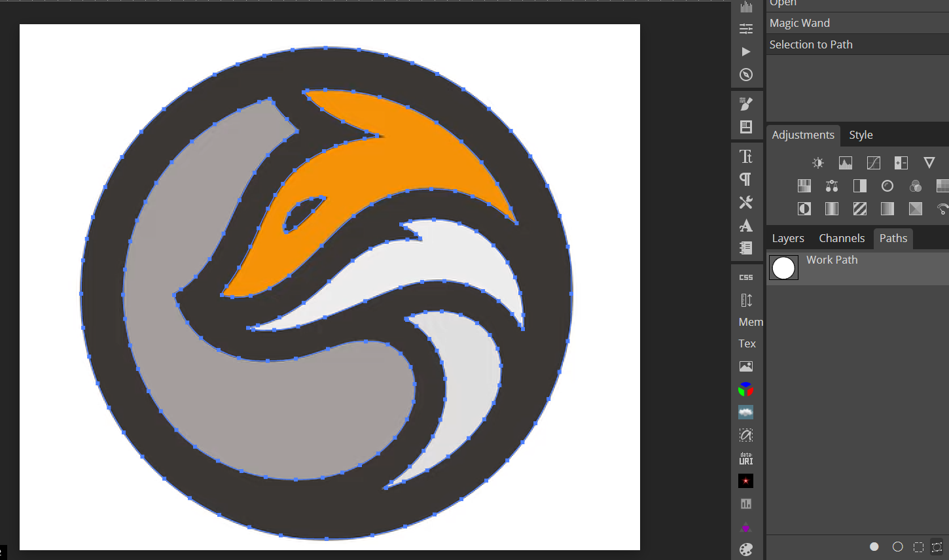Stroke the path with the brush
Viewport: 949px width, 560px height.
(x=898, y=546)
